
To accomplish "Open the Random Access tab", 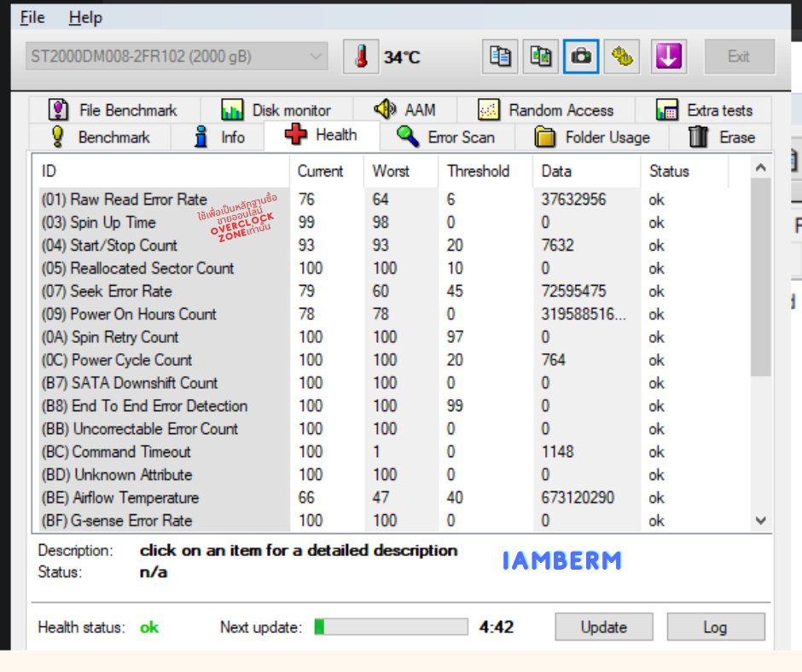I will coord(546,110).
